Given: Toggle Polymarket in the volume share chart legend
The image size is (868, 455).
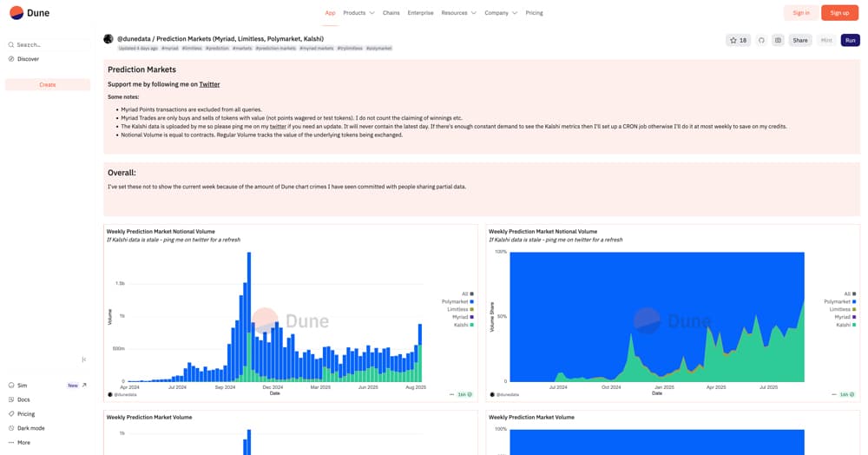Looking at the screenshot, I should [x=840, y=301].
